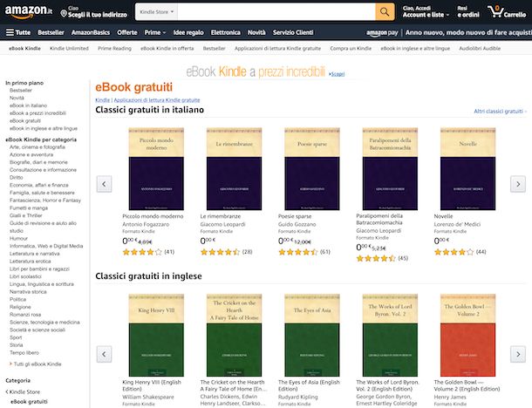This screenshot has height=408, width=532.
Task: Open Compra un Kindle tab
Action: click(351, 49)
